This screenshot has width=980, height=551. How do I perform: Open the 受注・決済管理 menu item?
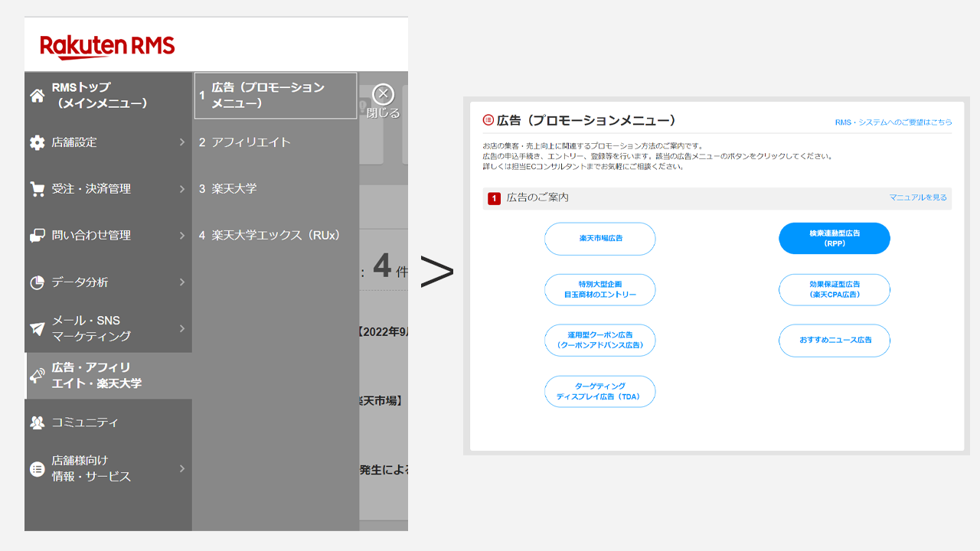(108, 189)
